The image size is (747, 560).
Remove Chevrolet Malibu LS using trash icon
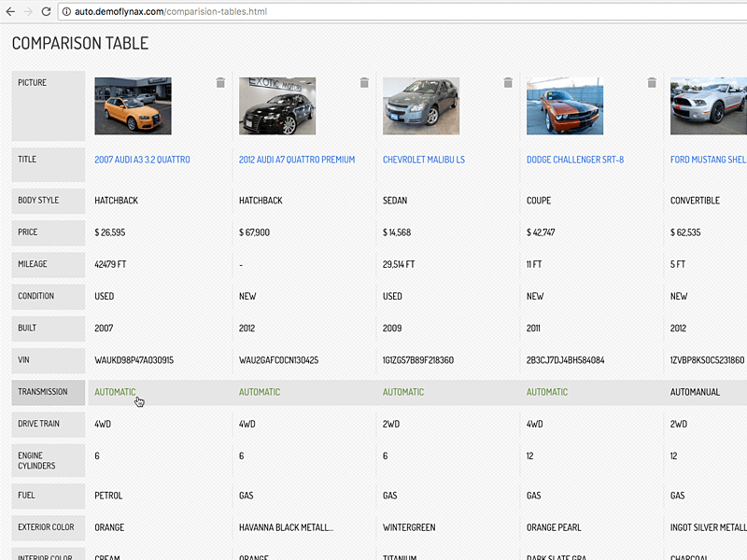[508, 82]
